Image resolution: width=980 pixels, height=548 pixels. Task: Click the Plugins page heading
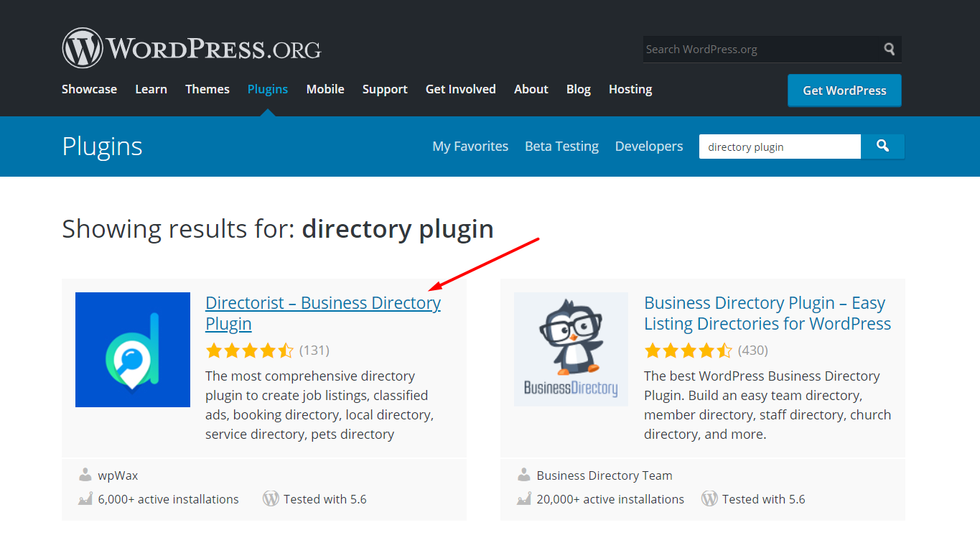pos(102,147)
